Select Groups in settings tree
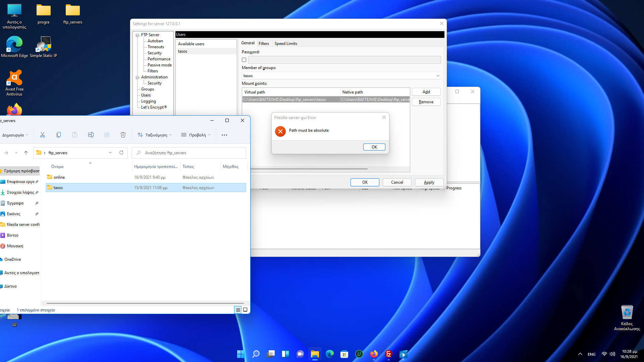Screen dimensions: 644x362 [148, 89]
